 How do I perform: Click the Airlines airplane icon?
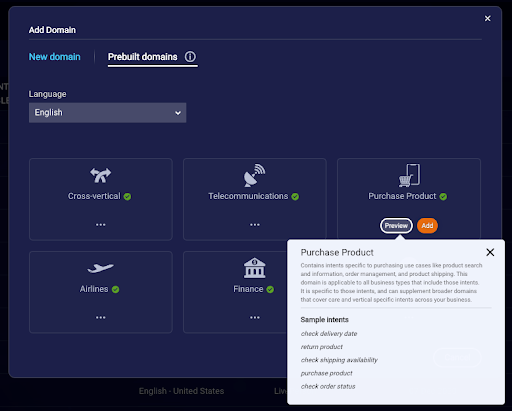pos(100,268)
